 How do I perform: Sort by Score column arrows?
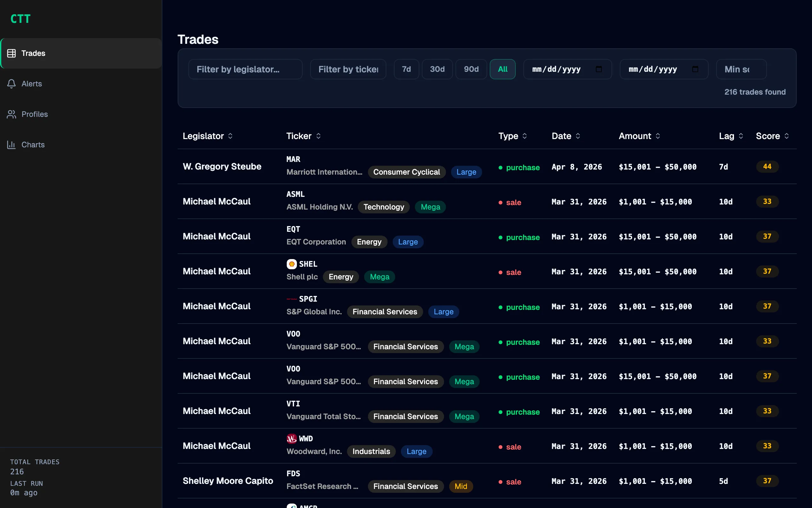(787, 136)
